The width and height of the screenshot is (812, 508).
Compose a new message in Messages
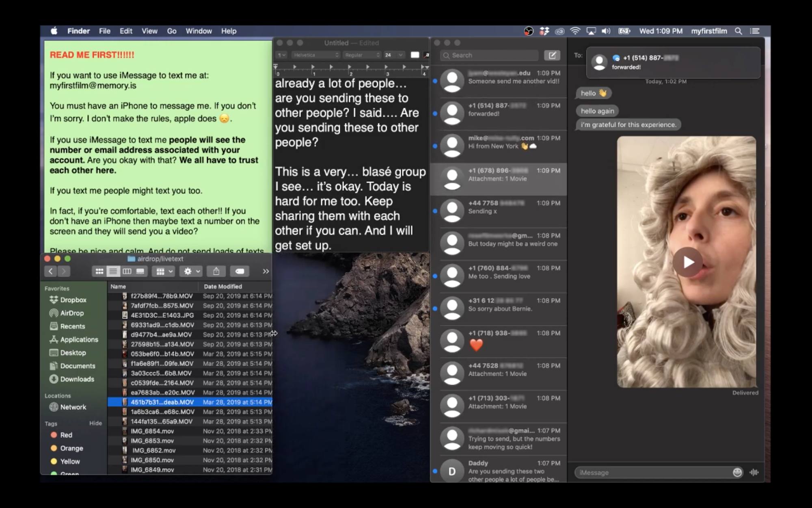click(552, 55)
